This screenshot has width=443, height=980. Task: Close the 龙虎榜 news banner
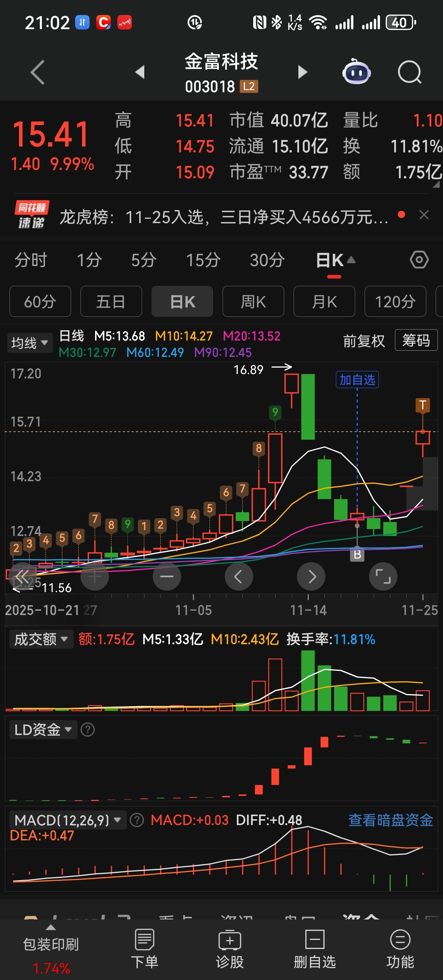[x=424, y=215]
